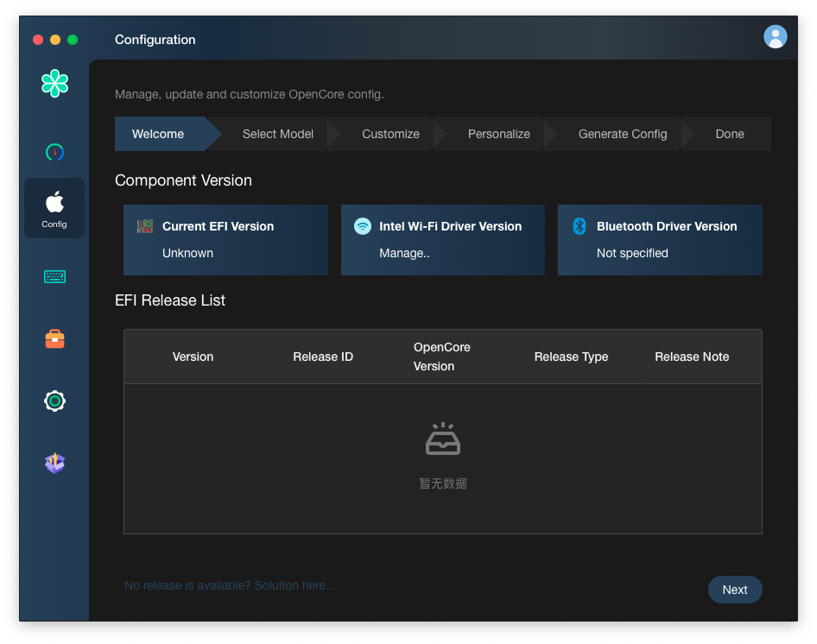Switch to the Select Model step

(x=278, y=134)
